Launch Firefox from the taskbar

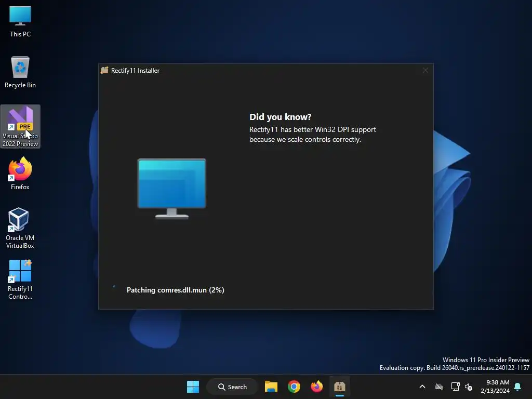click(316, 387)
